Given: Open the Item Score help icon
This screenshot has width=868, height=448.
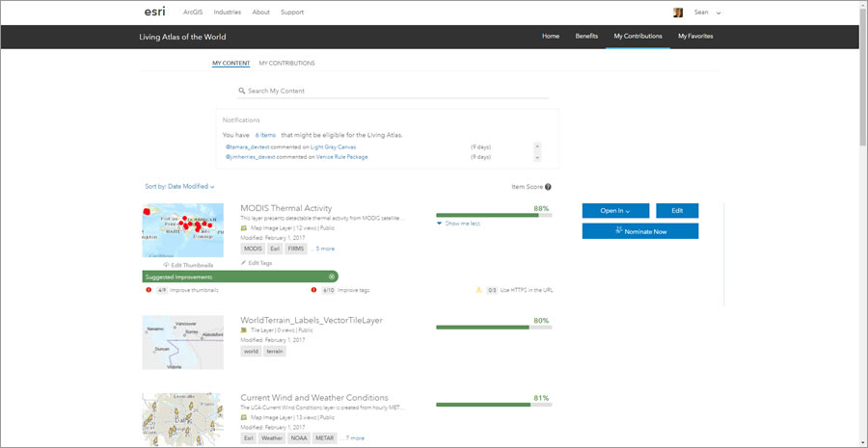Looking at the screenshot, I should [x=548, y=187].
